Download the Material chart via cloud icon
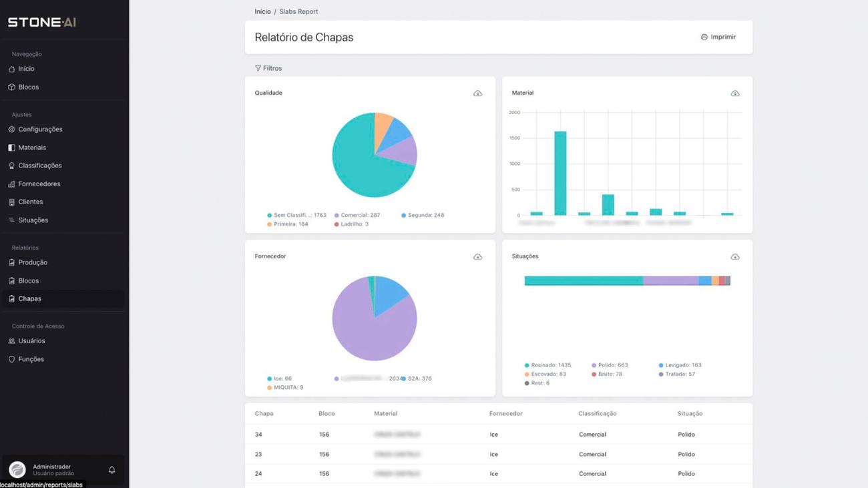Viewport: 868px width, 488px height. (734, 93)
